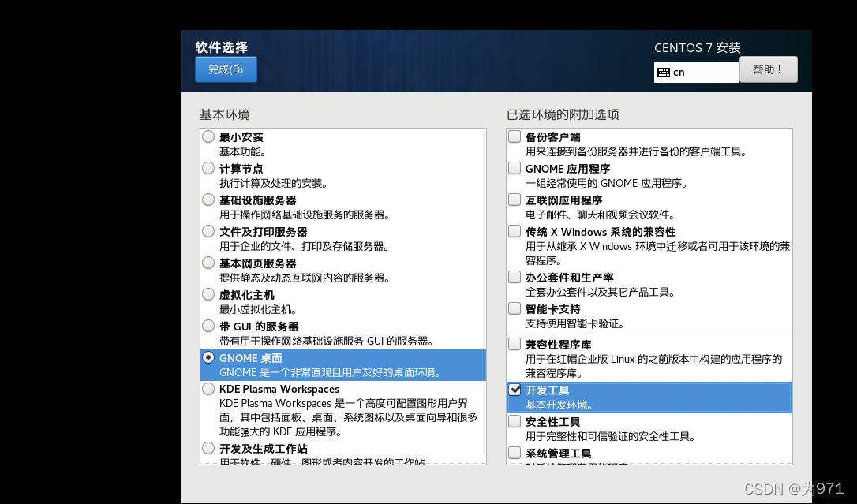
Task: Select the 计算节点 radio button
Action: pos(208,168)
